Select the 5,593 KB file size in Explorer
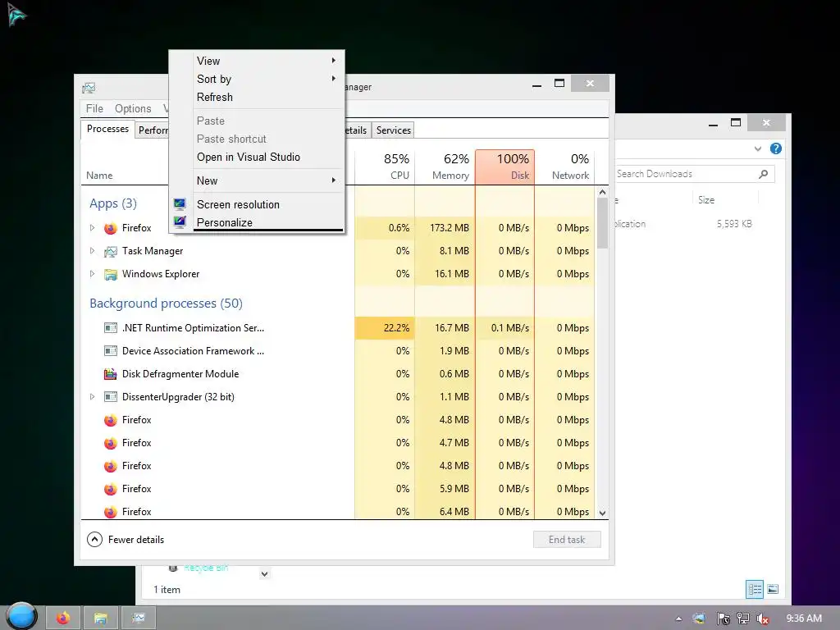 point(734,224)
